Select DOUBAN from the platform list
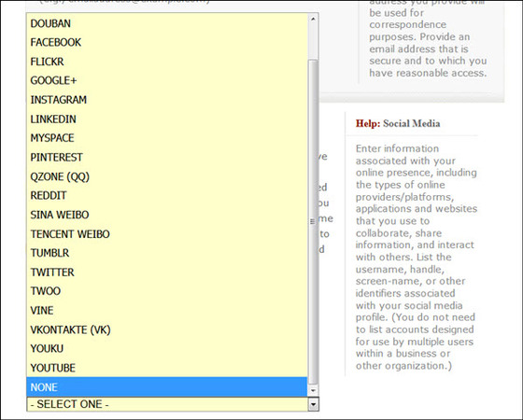This screenshot has height=420, width=523. (x=167, y=23)
